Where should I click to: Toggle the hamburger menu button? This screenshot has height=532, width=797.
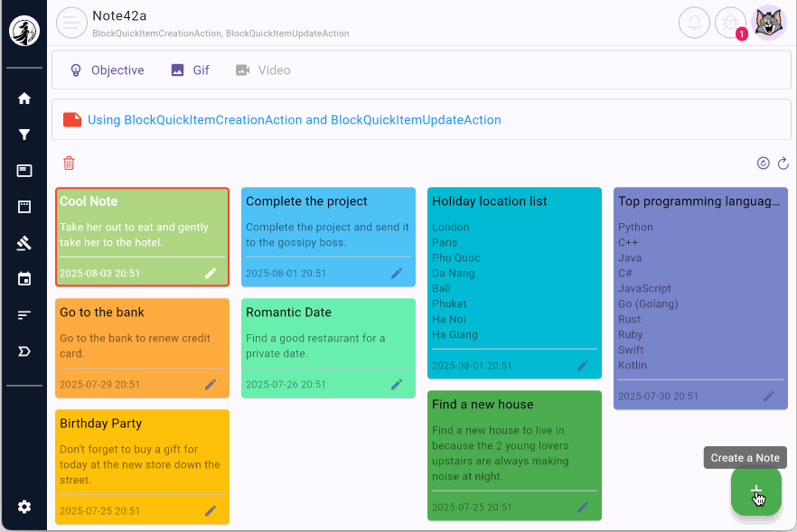(x=71, y=23)
